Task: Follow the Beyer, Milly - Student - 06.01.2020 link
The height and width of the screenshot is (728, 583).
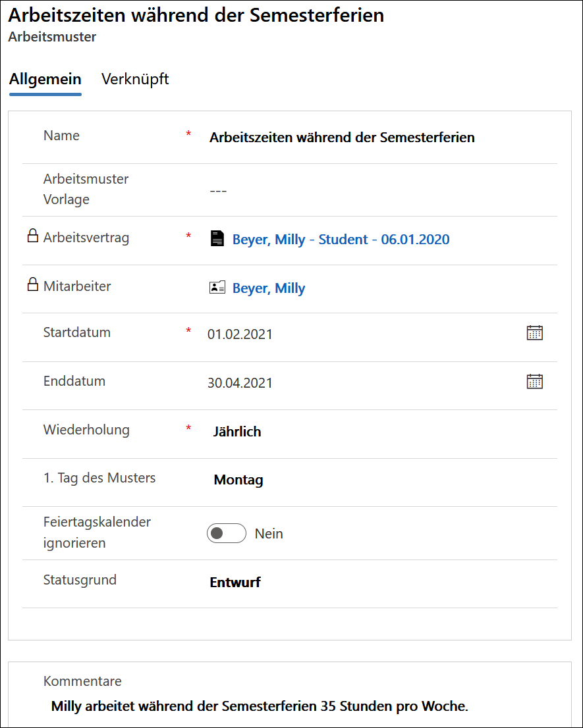Action: 341,240
